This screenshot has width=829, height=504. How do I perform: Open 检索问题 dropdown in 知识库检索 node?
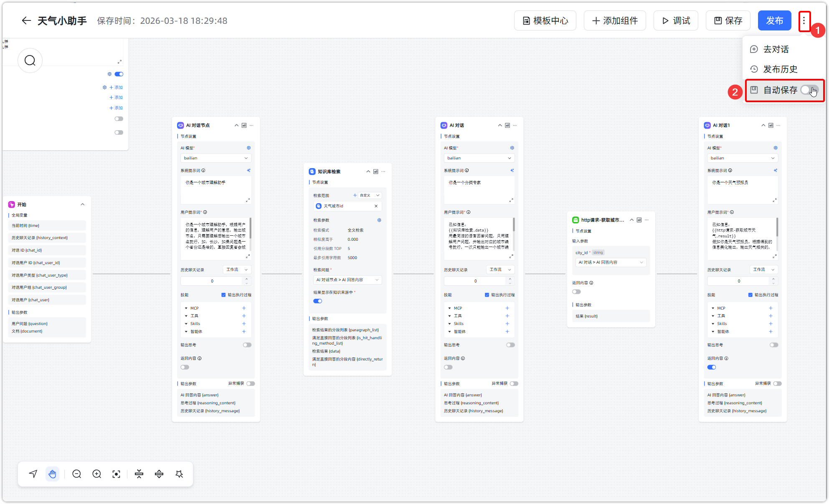click(x=347, y=280)
